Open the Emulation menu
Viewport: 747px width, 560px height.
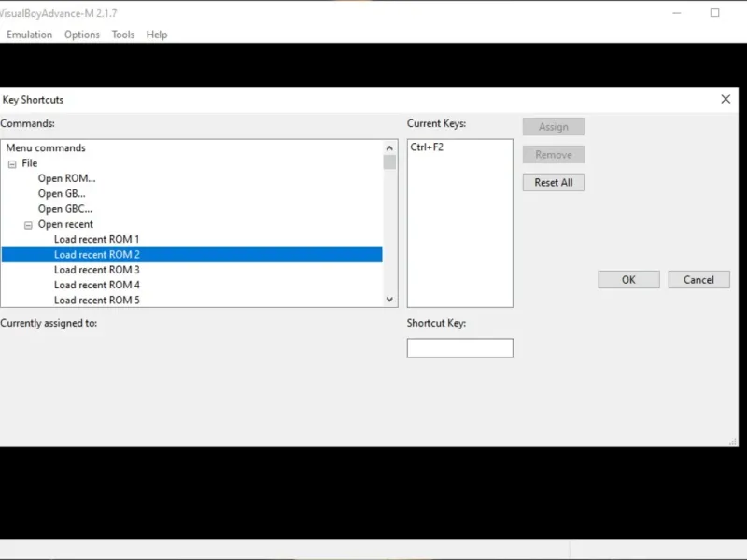point(29,35)
